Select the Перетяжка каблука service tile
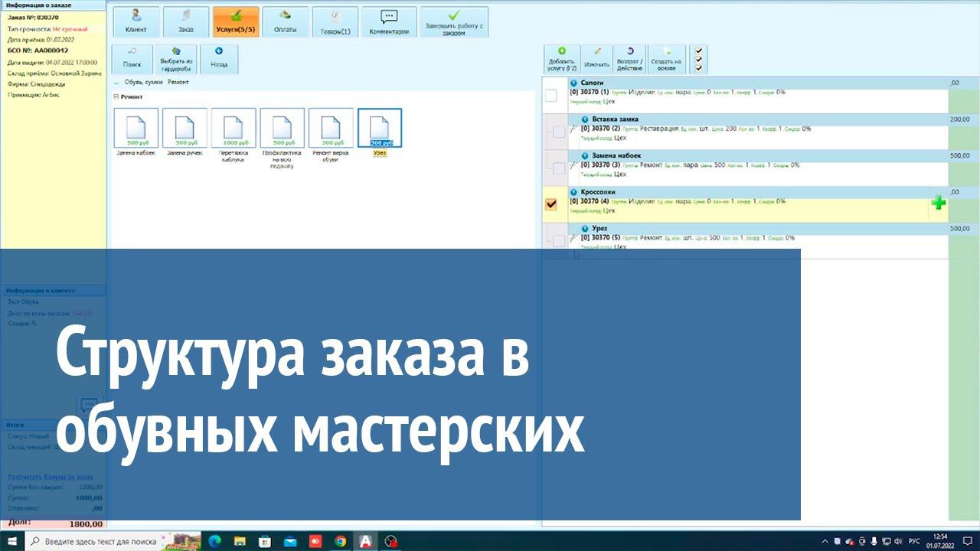Viewport: 980px width, 551px height. click(234, 136)
